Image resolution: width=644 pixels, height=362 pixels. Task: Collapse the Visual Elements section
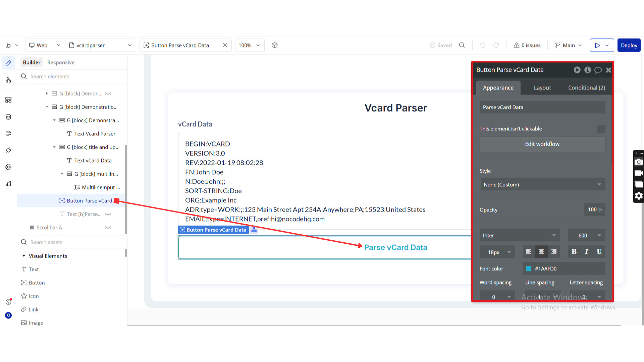(x=24, y=256)
